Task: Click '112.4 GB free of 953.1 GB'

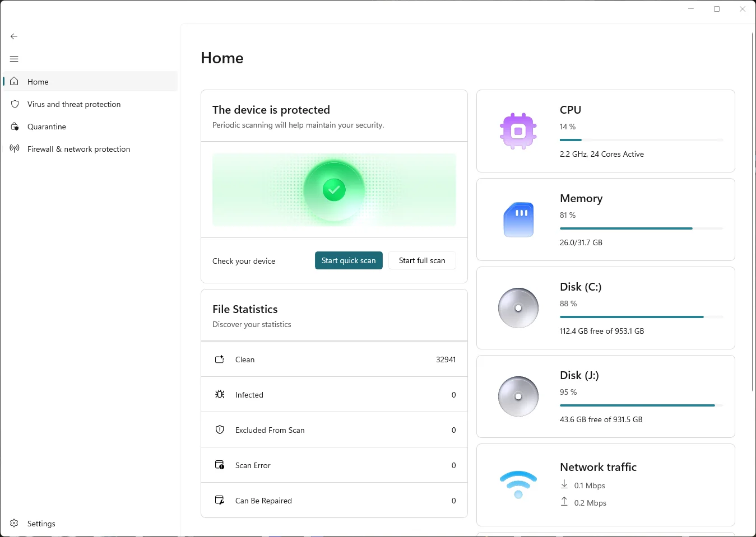Action: pyautogui.click(x=602, y=331)
